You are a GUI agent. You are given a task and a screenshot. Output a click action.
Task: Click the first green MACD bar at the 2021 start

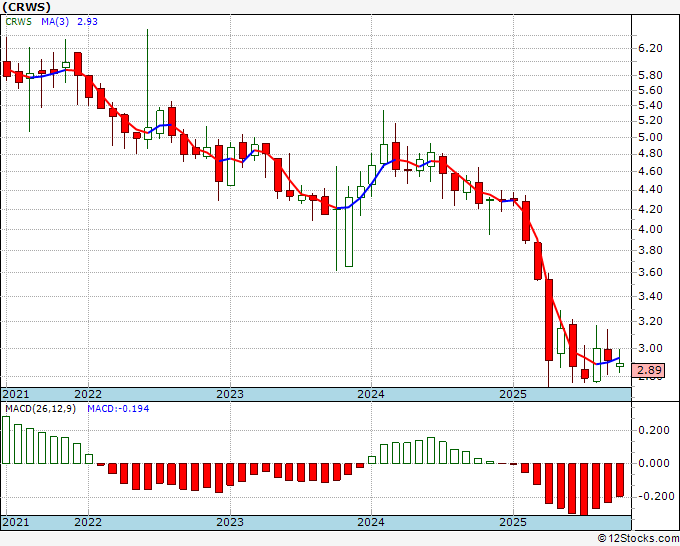[x=6, y=440]
